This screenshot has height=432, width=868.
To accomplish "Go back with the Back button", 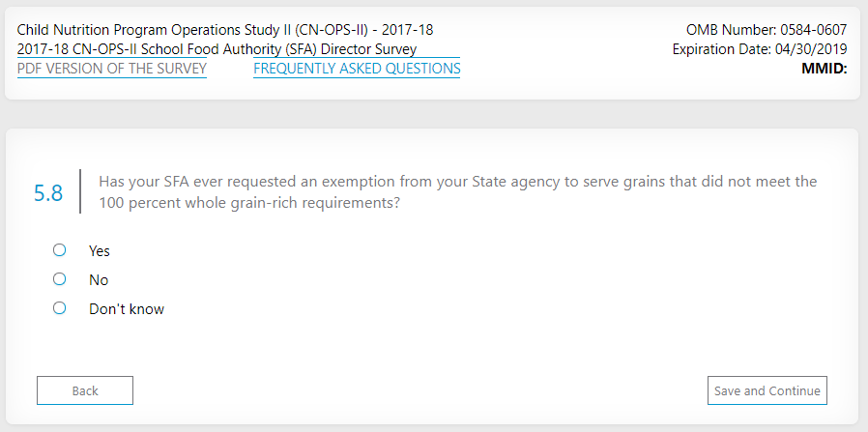I will coord(85,390).
